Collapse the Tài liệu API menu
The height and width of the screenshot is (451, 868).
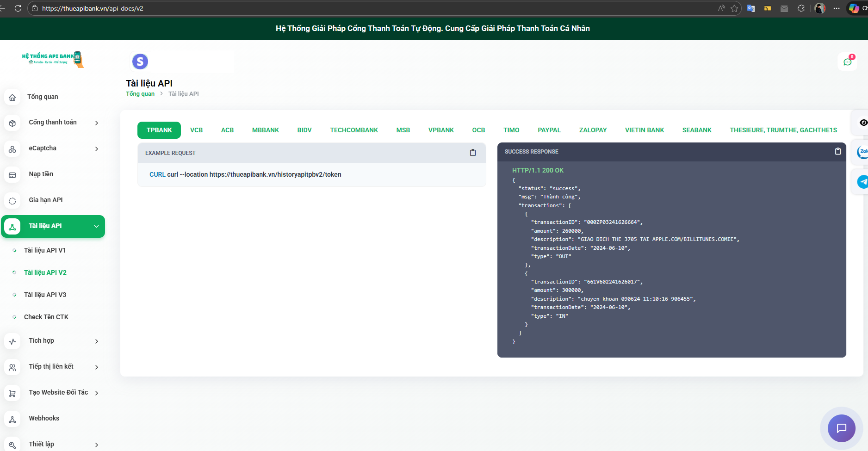[96, 227]
